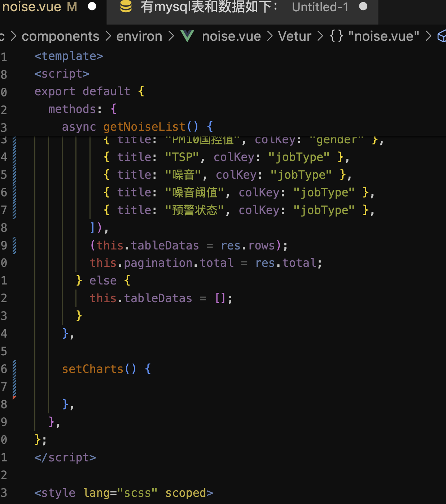Screen dimensions: 446x504
Task: Click the yellow database icon on Untitled-1 tab
Action: [126, 6]
